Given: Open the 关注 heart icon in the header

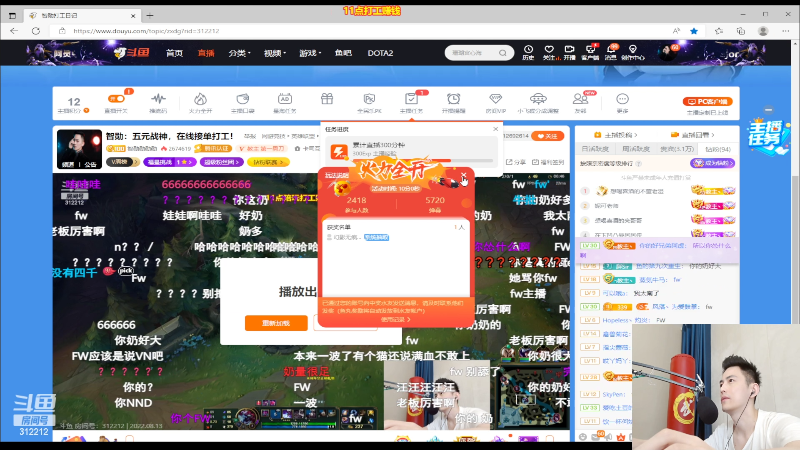Looking at the screenshot, I should 549,49.
